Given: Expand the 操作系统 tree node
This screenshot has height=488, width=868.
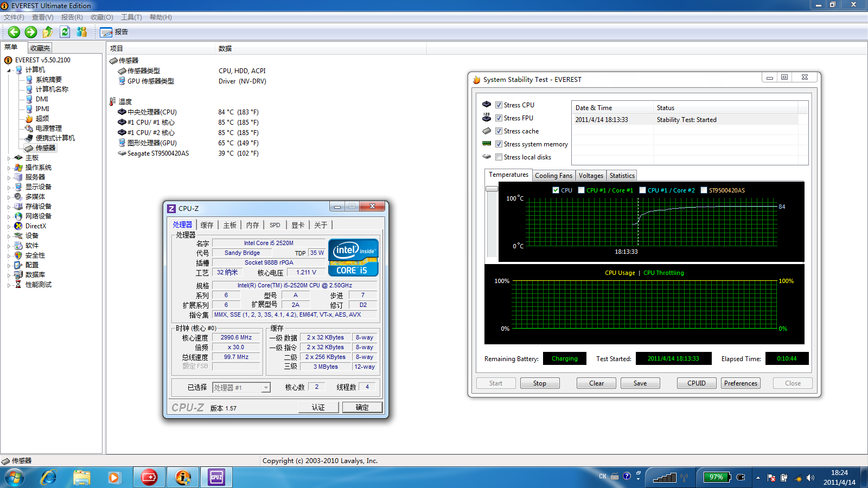Looking at the screenshot, I should (9, 168).
